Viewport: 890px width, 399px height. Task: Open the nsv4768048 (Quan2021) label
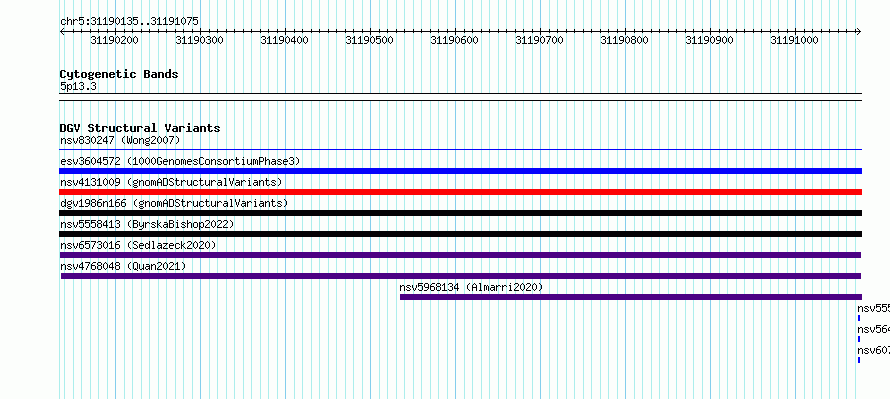[123, 266]
